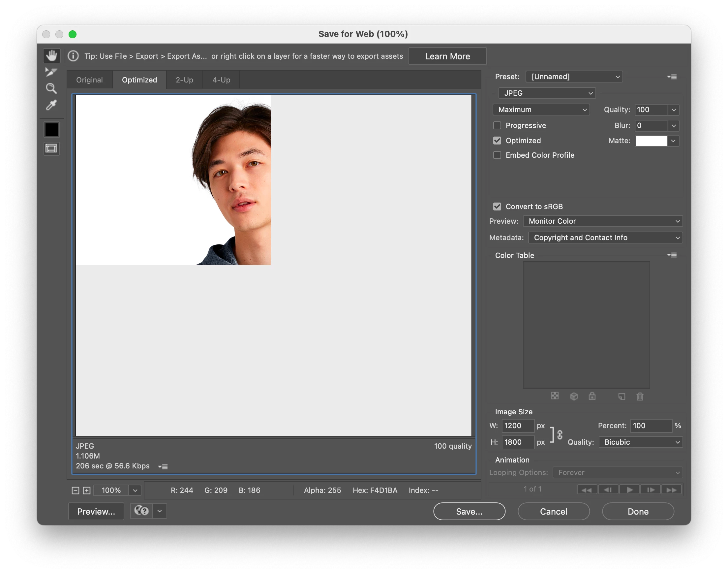Click the white Matte color swatch
Viewport: 728px width, 574px height.
[x=651, y=141]
